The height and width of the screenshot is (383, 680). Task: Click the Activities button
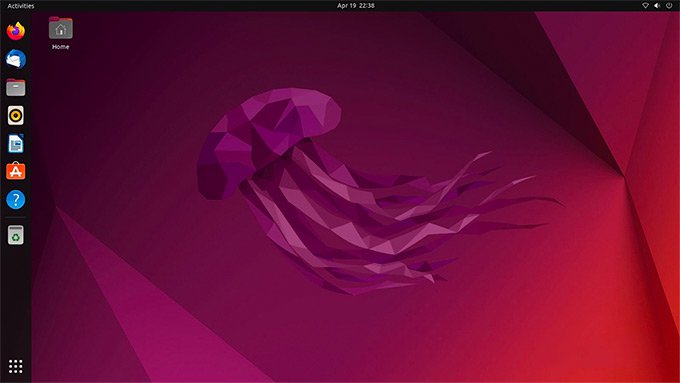(21, 6)
